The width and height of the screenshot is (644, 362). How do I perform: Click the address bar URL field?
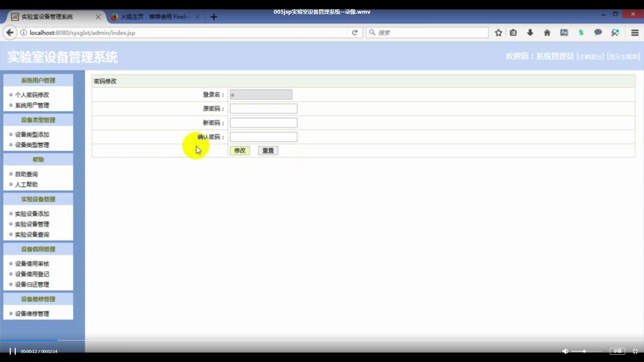pyautogui.click(x=188, y=33)
